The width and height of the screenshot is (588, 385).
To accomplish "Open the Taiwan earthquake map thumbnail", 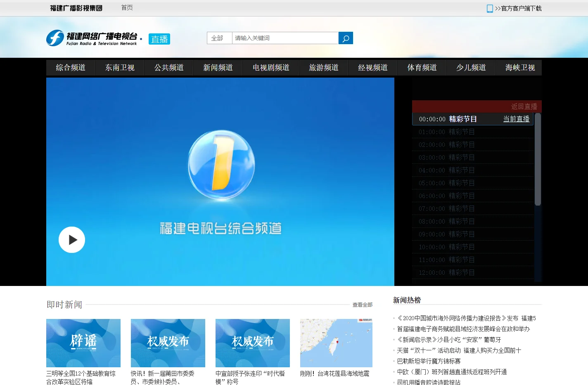I will click(x=336, y=343).
